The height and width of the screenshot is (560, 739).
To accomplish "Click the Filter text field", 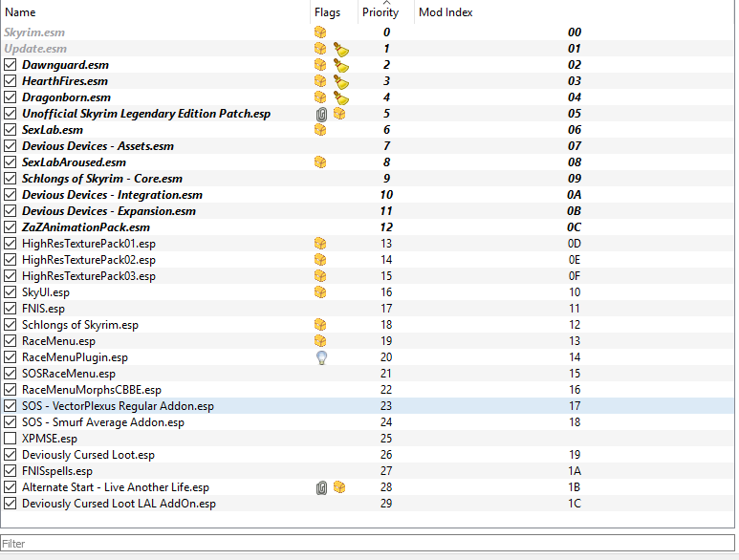I will point(368,544).
